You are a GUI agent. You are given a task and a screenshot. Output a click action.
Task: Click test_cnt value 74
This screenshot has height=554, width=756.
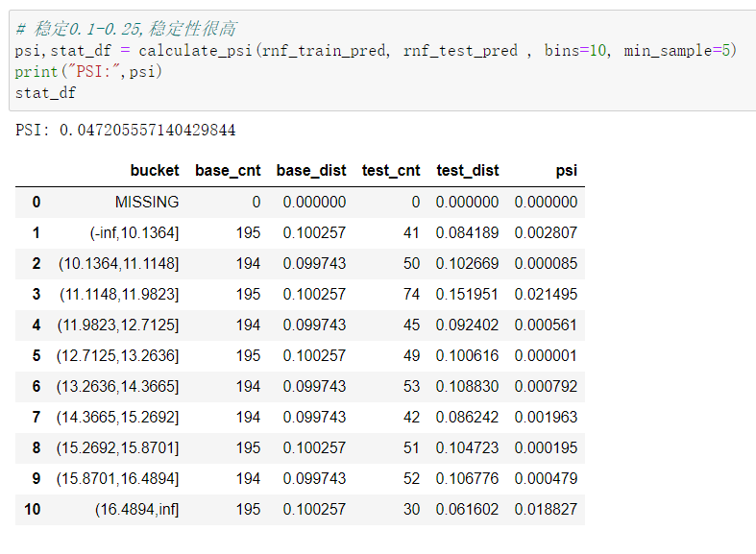click(x=412, y=294)
